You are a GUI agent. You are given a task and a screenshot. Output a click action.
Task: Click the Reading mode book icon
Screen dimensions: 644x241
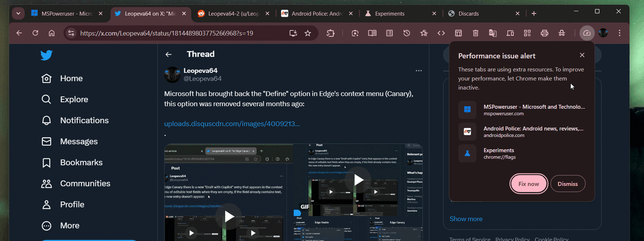[x=372, y=33]
